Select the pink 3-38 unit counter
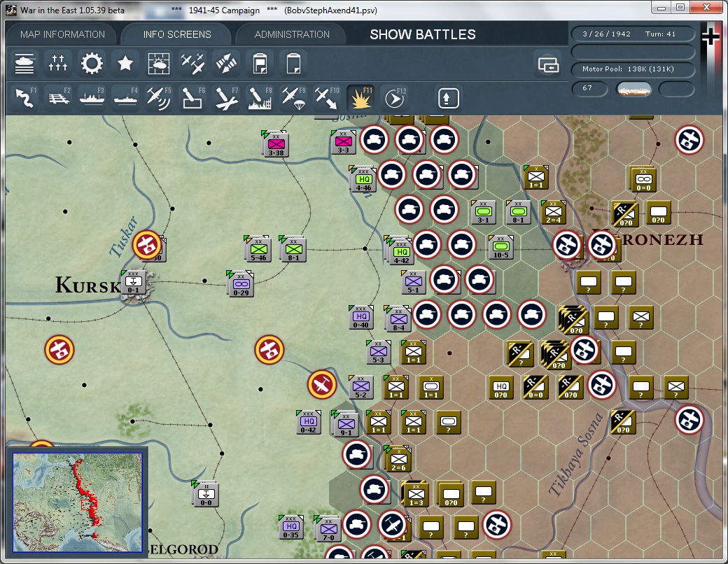The image size is (728, 564). point(276,144)
